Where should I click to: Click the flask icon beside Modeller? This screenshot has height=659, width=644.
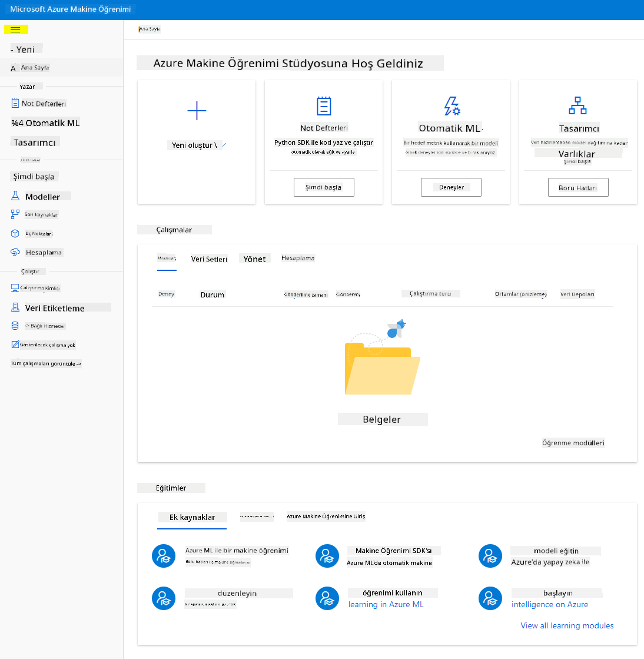(x=15, y=196)
